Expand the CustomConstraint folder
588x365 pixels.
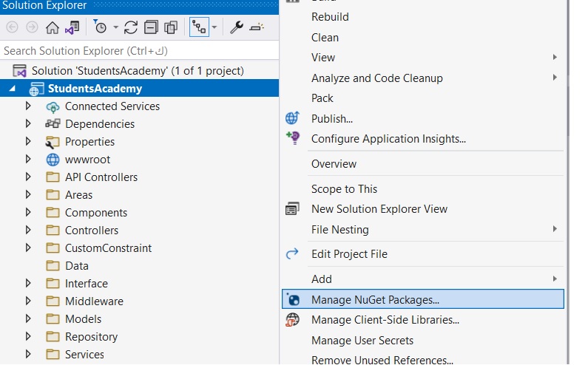(28, 248)
